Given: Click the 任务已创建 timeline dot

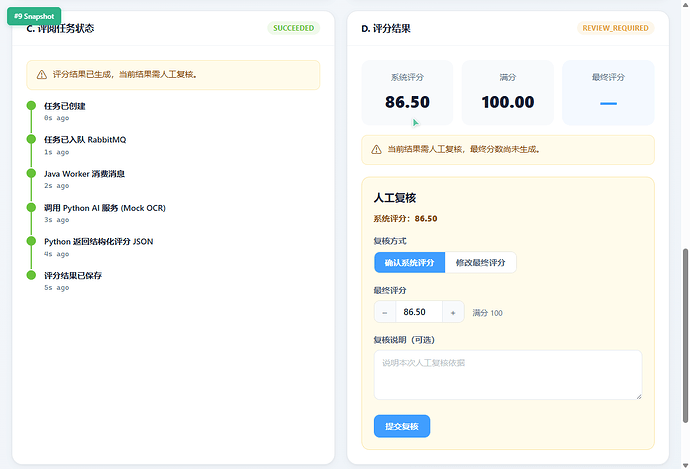Looking at the screenshot, I should (x=31, y=106).
